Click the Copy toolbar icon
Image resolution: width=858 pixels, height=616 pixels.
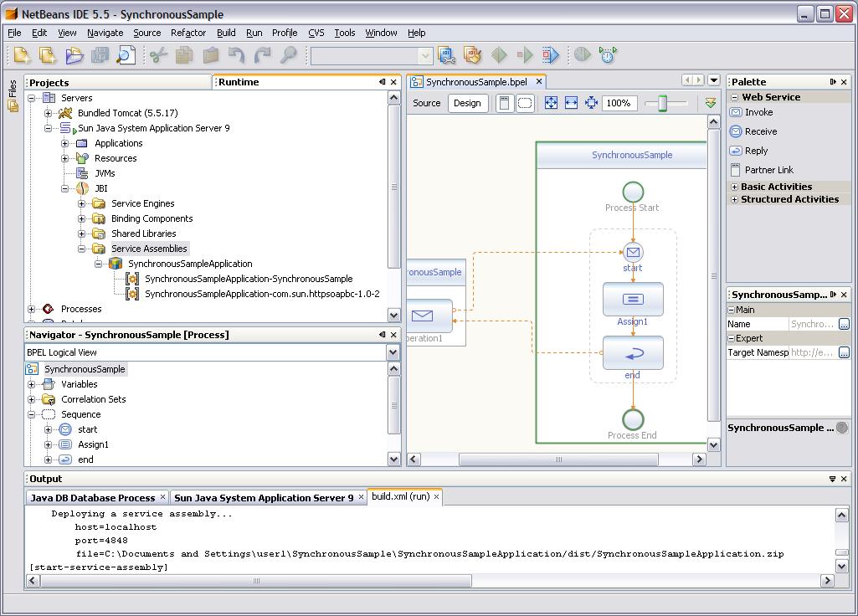click(184, 55)
